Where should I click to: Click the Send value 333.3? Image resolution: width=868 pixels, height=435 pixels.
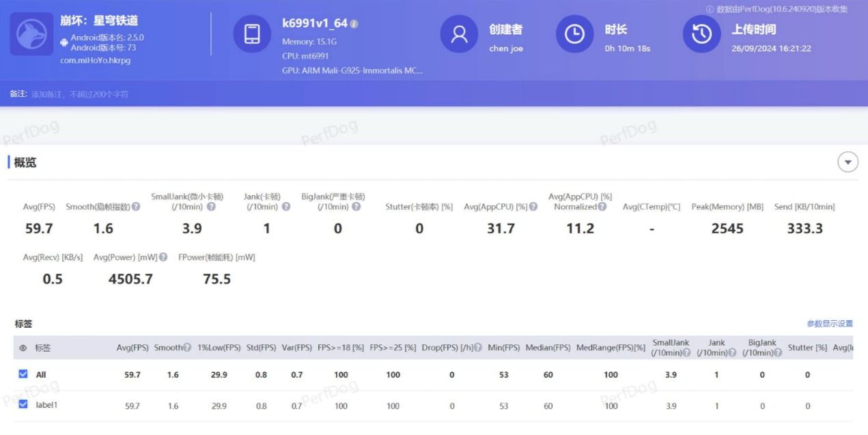pyautogui.click(x=804, y=229)
